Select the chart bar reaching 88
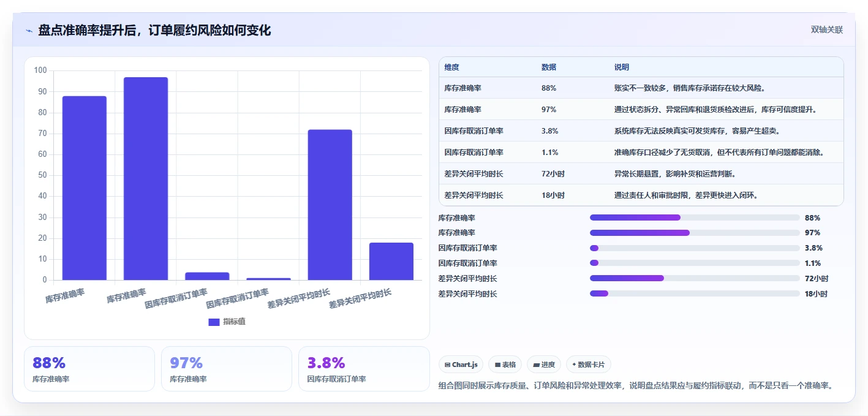 pos(85,188)
